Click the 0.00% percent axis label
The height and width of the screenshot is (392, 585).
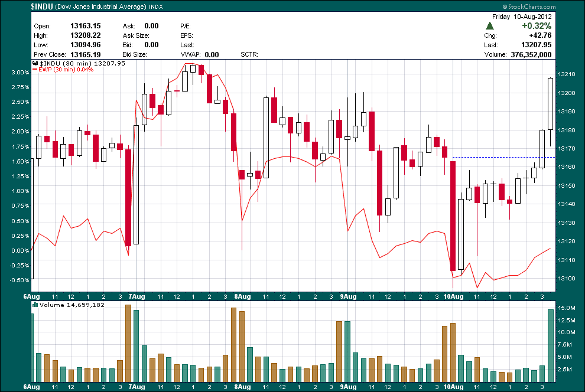(20, 251)
